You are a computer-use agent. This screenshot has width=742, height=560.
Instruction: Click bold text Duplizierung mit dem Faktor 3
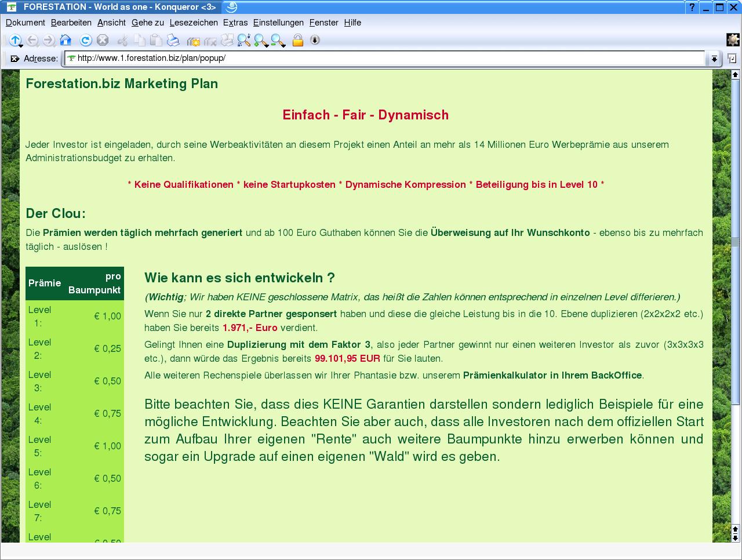click(299, 344)
